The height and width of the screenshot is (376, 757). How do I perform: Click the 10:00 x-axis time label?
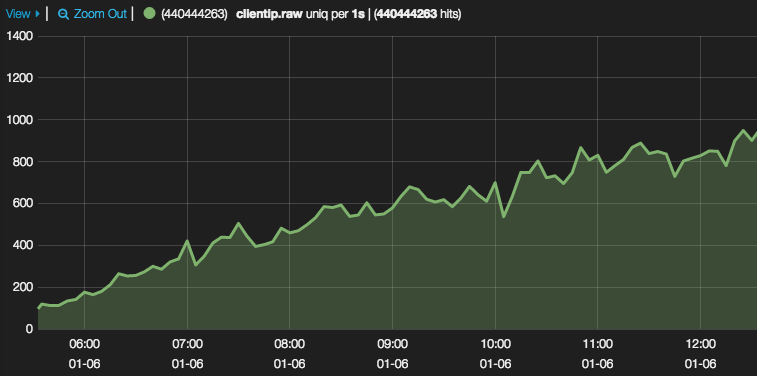[495, 345]
